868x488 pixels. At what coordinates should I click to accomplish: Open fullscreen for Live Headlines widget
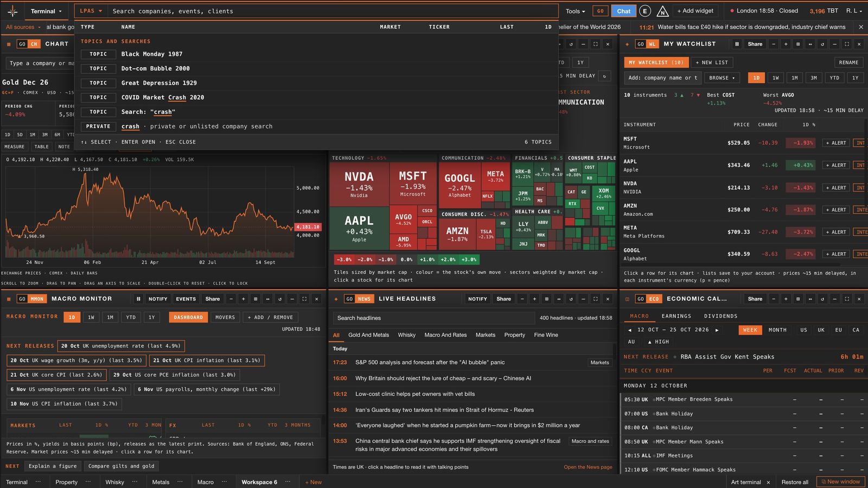pos(595,299)
